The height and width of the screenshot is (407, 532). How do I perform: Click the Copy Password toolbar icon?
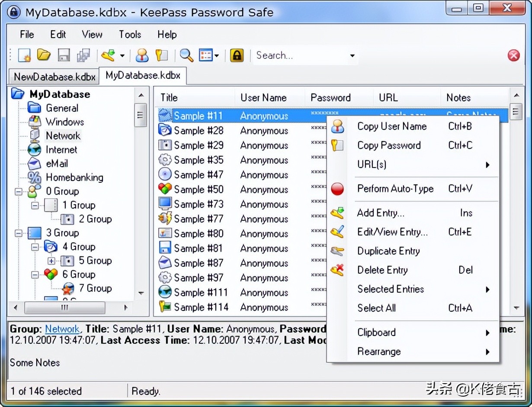point(161,55)
